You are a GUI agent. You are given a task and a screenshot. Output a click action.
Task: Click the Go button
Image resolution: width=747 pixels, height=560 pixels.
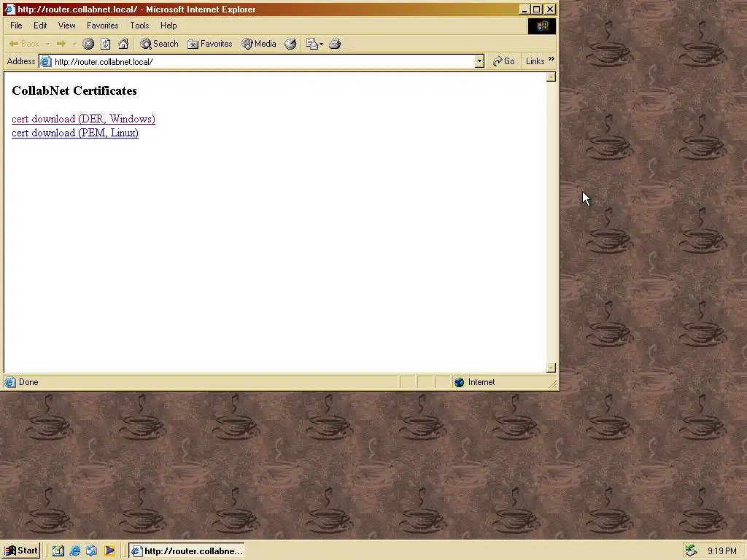[504, 61]
